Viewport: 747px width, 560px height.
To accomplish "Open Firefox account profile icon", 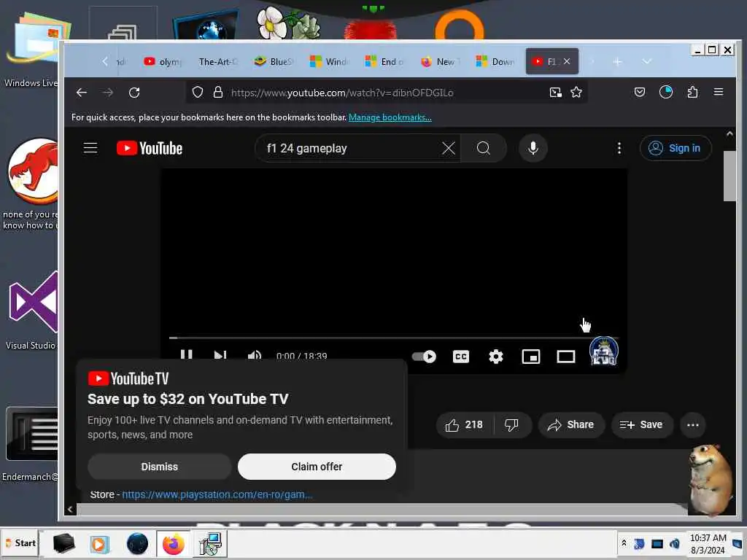I will pos(666,92).
